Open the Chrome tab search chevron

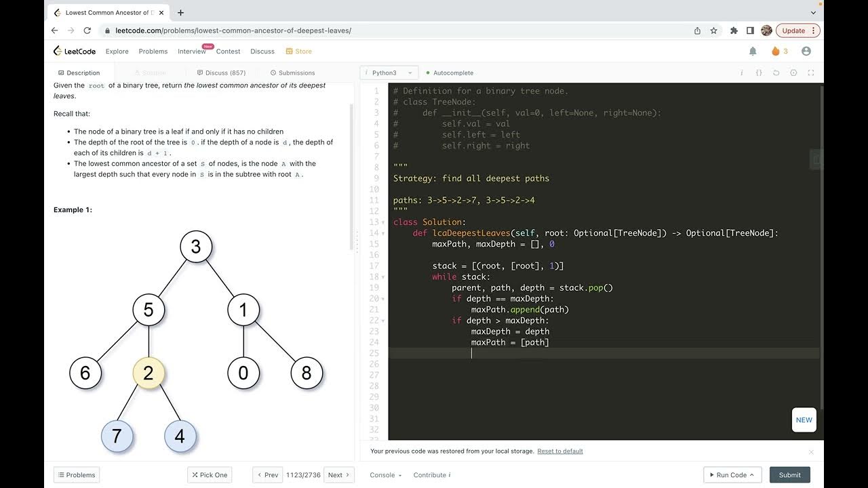[813, 12]
